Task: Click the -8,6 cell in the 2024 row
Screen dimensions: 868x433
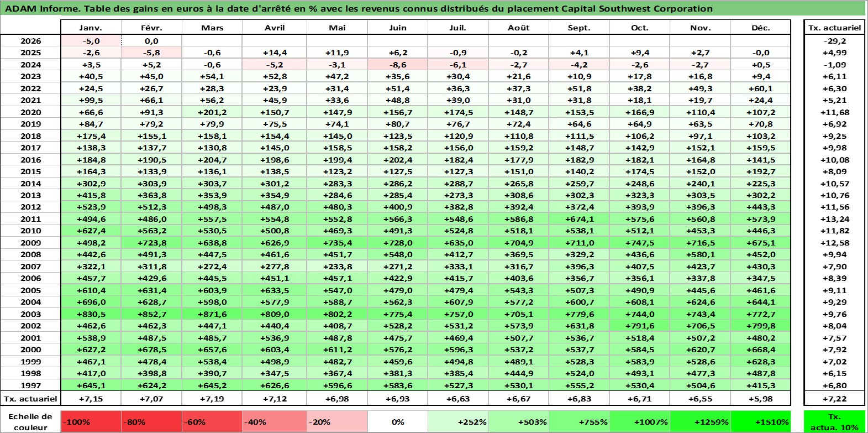Action: (x=397, y=65)
